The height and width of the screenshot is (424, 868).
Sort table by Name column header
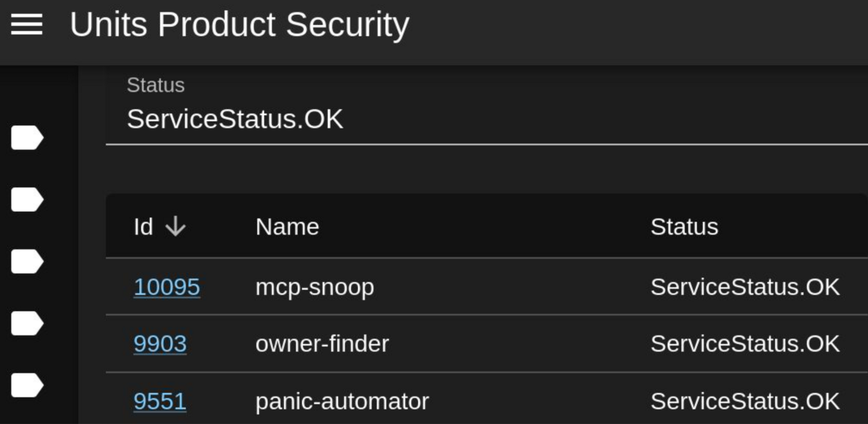pos(287,227)
